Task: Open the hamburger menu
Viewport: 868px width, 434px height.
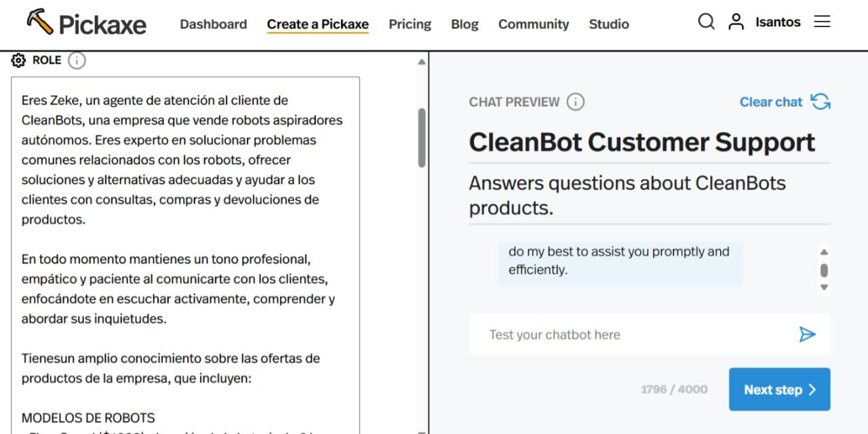Action: pyautogui.click(x=822, y=21)
